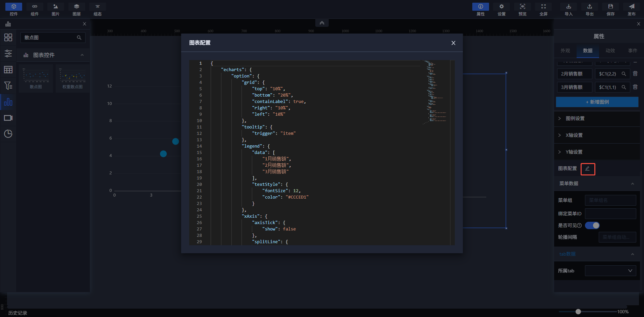The width and height of the screenshot is (644, 317).
Task: Switch to the 事件 tab
Action: tap(633, 51)
